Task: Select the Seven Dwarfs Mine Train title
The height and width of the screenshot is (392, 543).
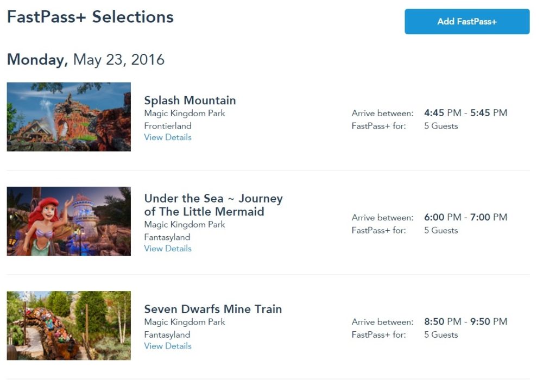Action: point(213,309)
